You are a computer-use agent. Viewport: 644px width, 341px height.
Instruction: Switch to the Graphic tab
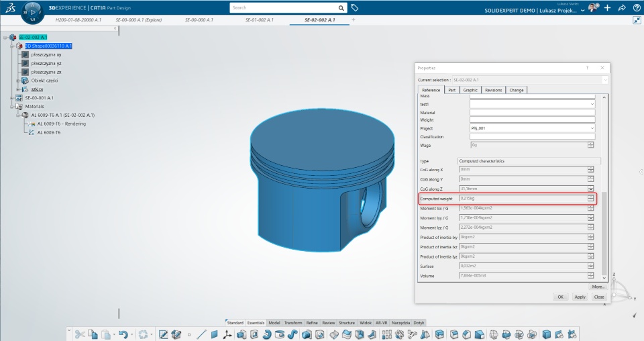(x=470, y=90)
